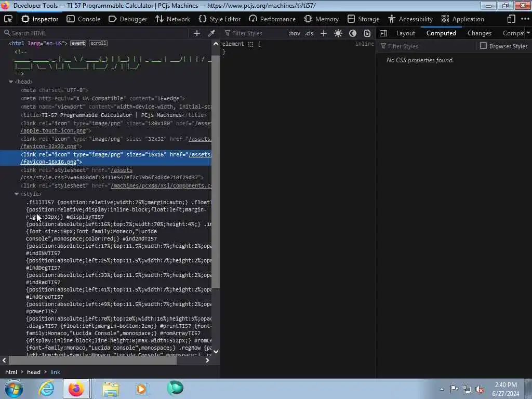Viewport: 532px width, 399px height.
Task: Open the favicon-32x32.png link
Action: (49, 146)
